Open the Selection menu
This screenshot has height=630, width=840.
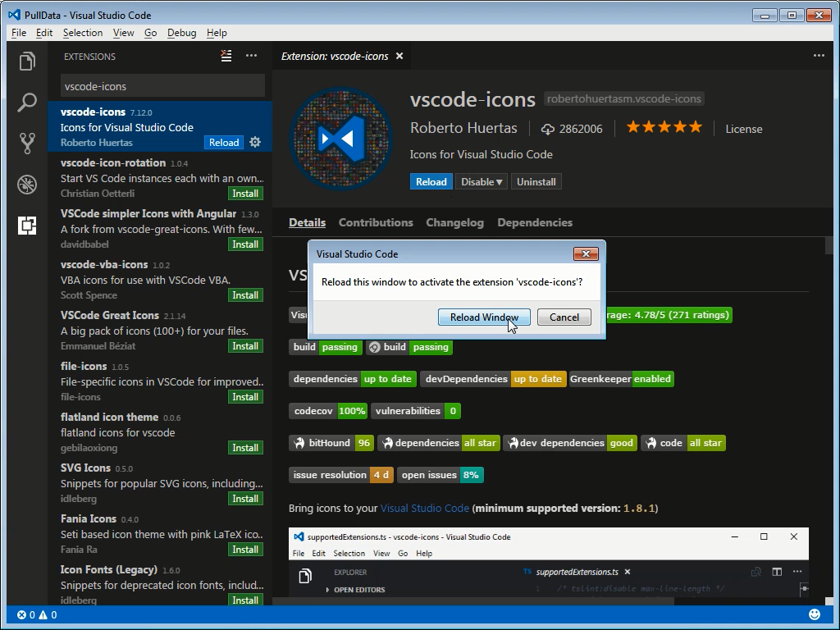click(83, 33)
